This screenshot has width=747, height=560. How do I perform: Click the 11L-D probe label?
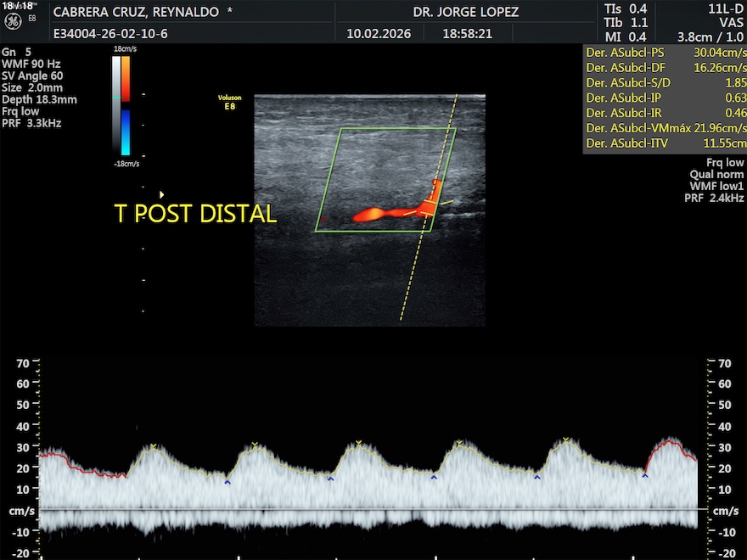point(727,8)
